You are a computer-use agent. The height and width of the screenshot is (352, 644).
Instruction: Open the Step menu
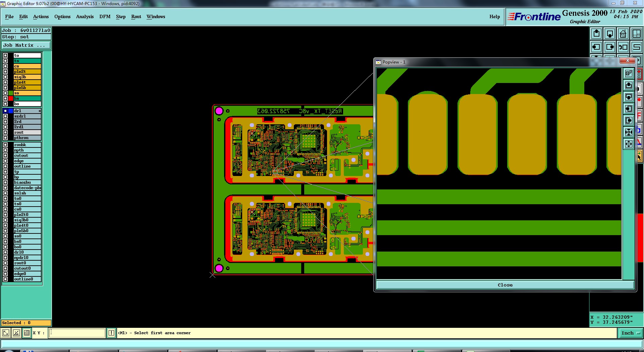[121, 16]
